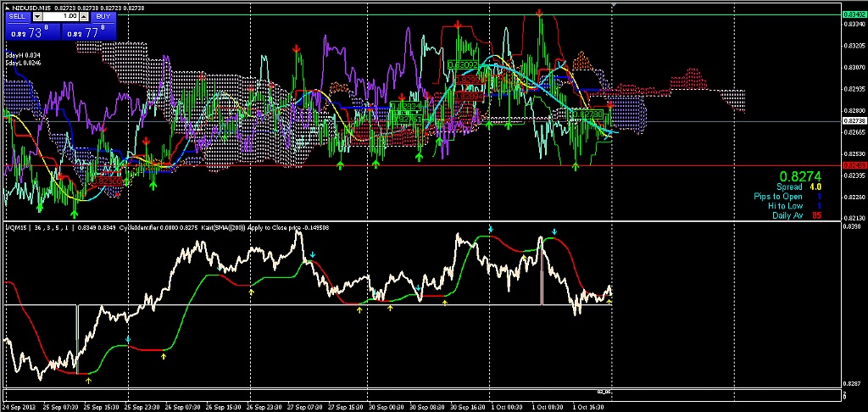Click the SELL button in trading panel
Image resolution: width=868 pixels, height=412 pixels.
17,17
